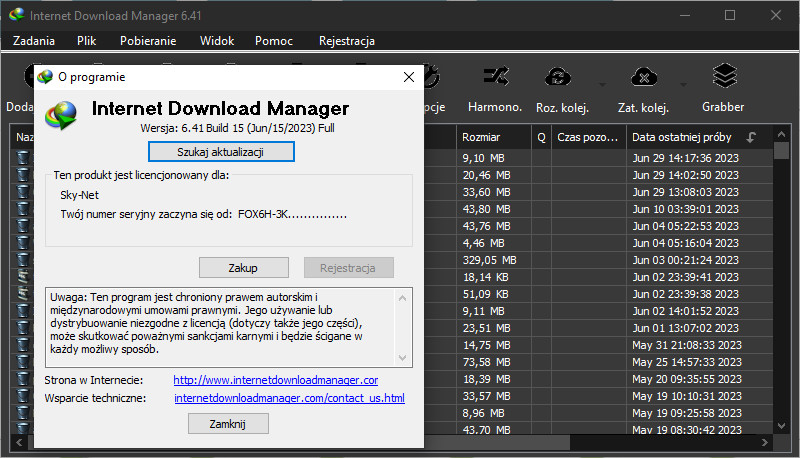Open the Zadania menu
The height and width of the screenshot is (458, 800).
34,41
